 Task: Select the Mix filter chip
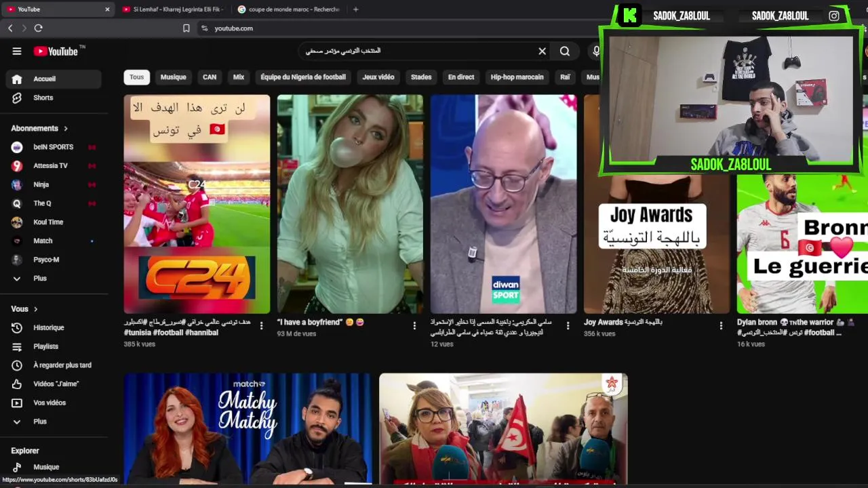coord(239,77)
